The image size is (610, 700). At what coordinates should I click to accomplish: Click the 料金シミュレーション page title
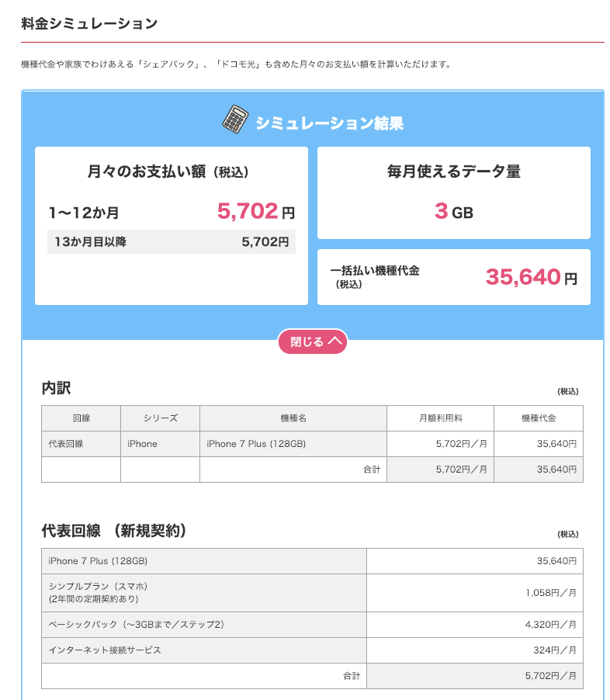pyautogui.click(x=90, y=24)
